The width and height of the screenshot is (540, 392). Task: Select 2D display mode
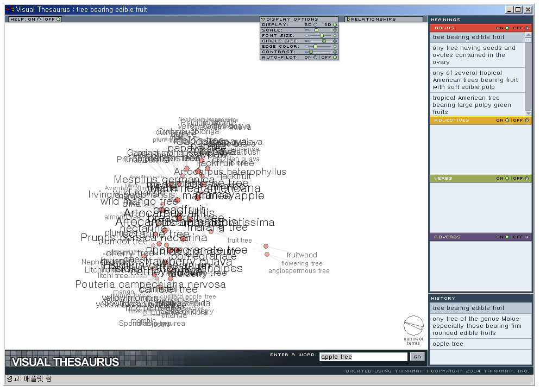315,25
